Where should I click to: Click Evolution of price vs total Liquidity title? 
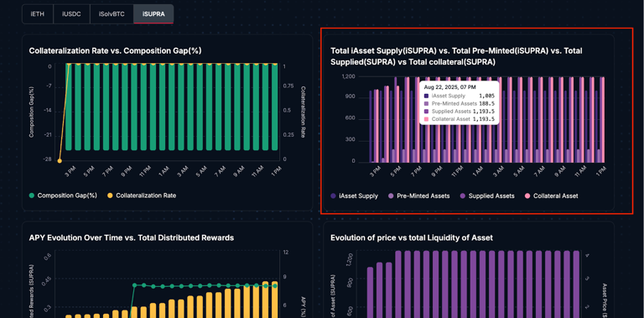[412, 237]
